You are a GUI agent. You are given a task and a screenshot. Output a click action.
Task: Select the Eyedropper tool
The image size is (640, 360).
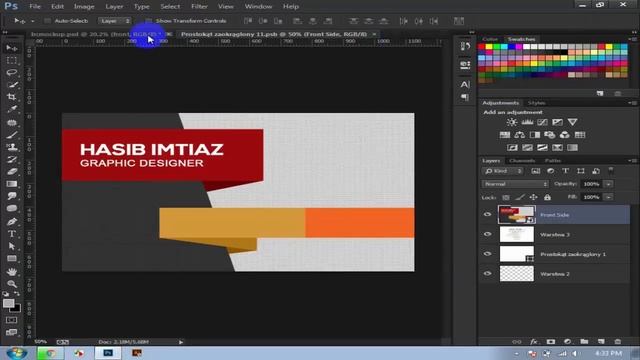point(12,109)
